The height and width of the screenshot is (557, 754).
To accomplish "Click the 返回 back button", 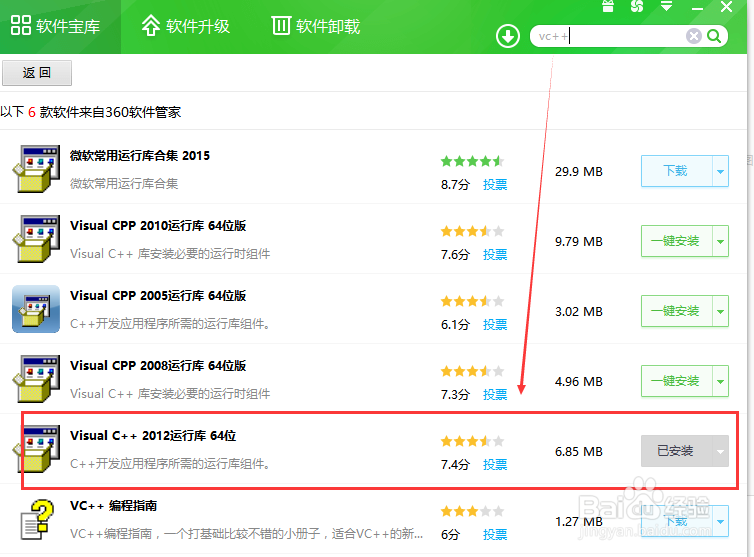I will coord(37,73).
